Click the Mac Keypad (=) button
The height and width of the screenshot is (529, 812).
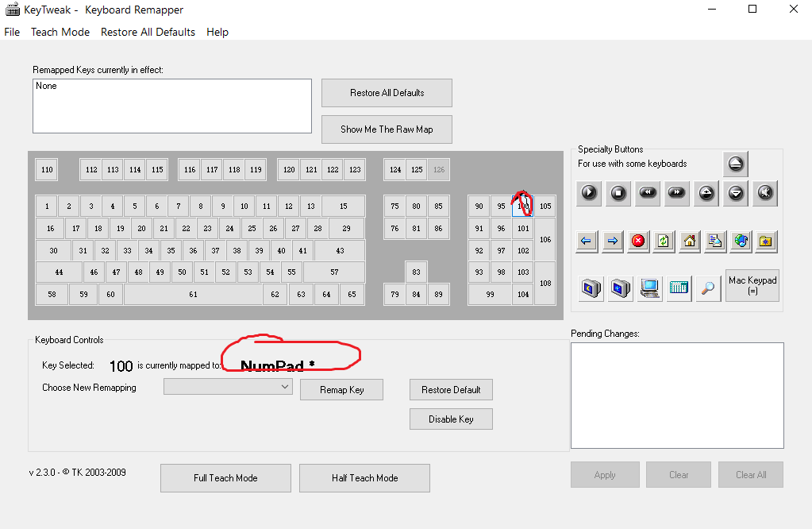pos(752,285)
